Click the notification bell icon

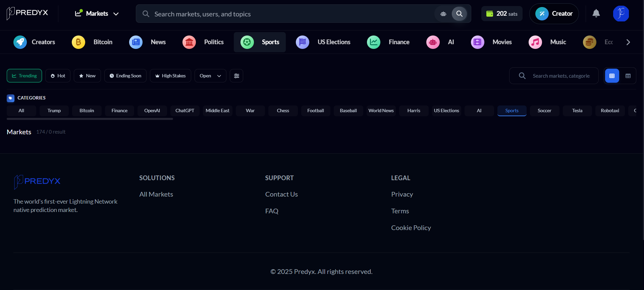click(x=596, y=13)
